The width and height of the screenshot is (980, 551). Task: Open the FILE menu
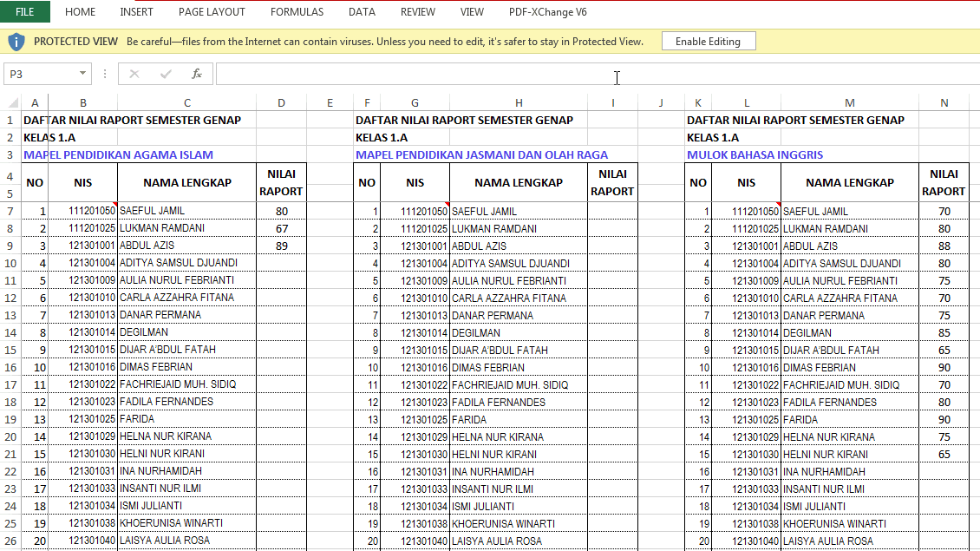24,11
